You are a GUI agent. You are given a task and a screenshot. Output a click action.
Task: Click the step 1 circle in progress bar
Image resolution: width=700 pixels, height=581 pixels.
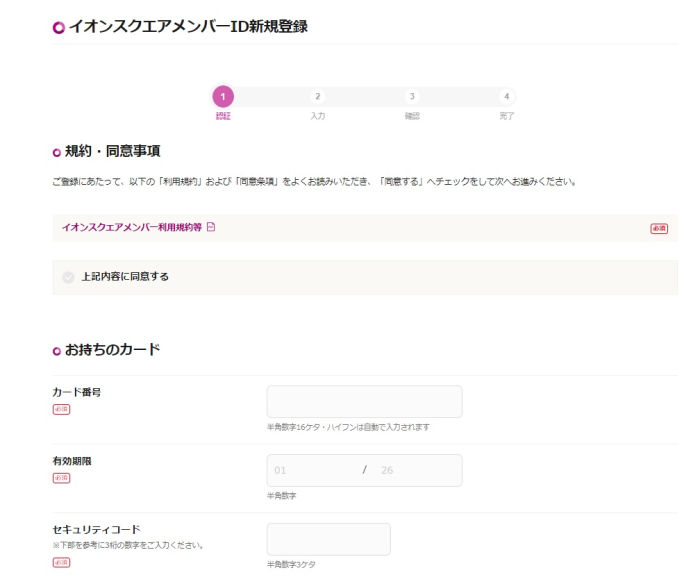223,96
